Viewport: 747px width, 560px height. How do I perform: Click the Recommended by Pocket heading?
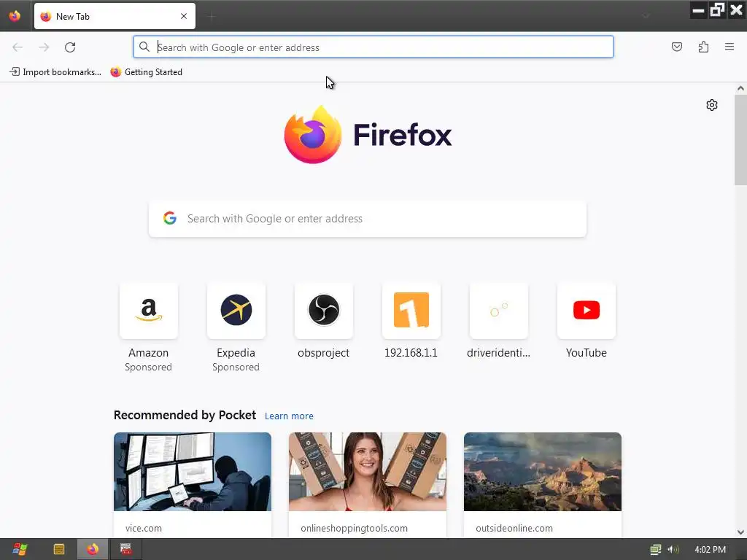click(185, 415)
